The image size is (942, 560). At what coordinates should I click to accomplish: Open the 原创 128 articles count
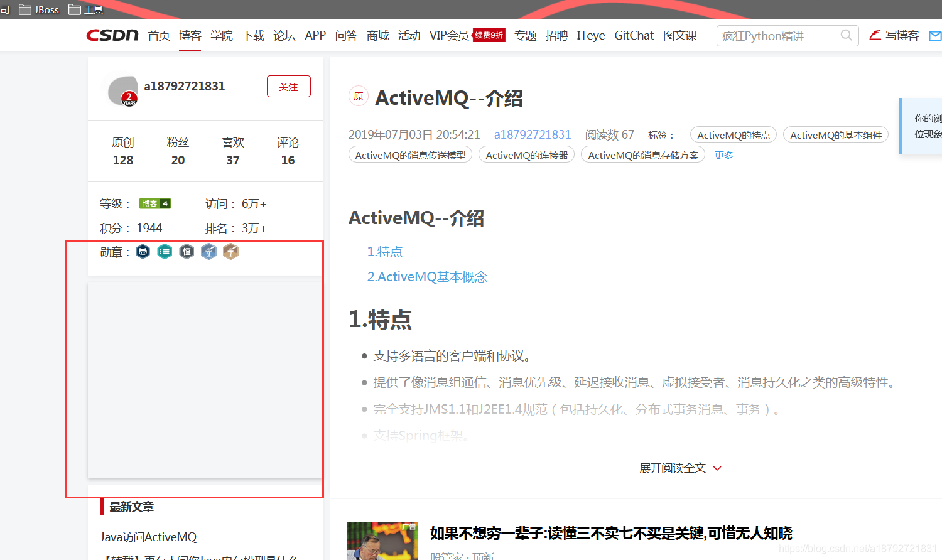coord(123,151)
